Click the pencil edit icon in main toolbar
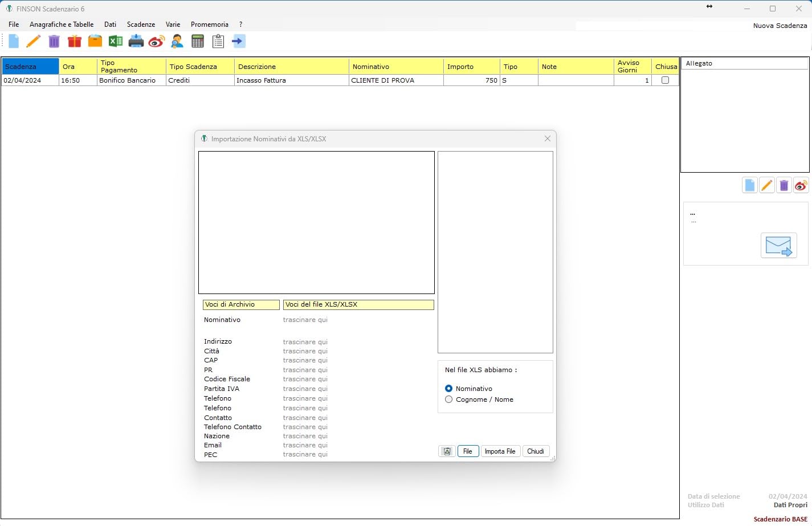 34,41
